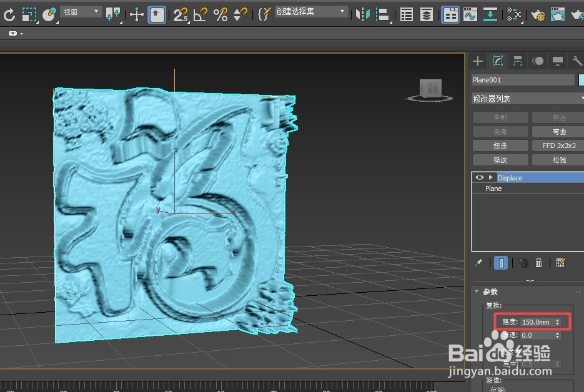Click the Align tool icon
584x392 pixels.
coord(382,15)
